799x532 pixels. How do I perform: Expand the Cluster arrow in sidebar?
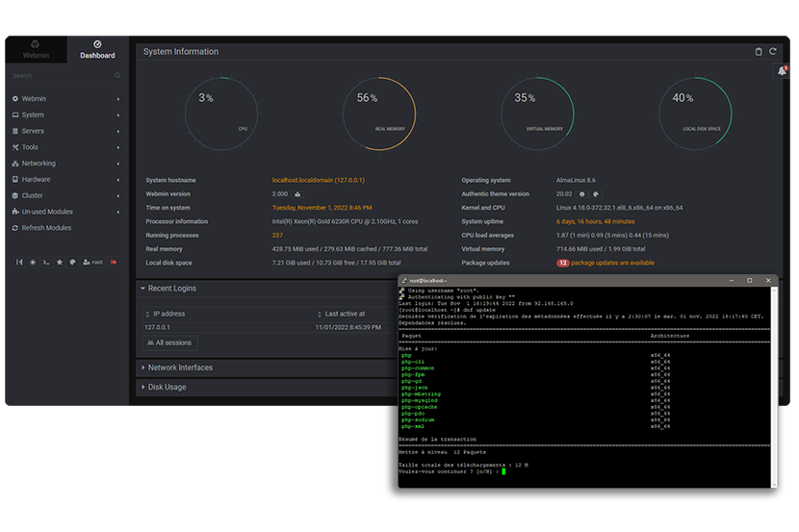pyautogui.click(x=118, y=195)
